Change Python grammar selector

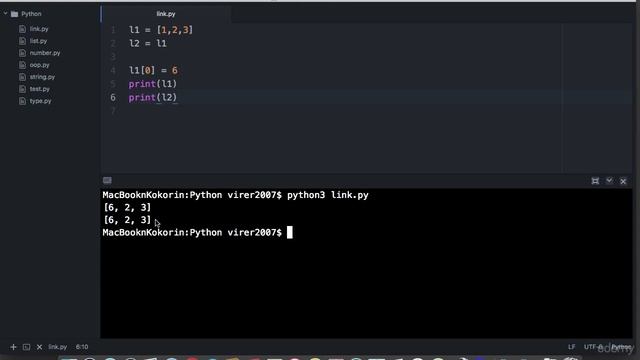(621, 347)
